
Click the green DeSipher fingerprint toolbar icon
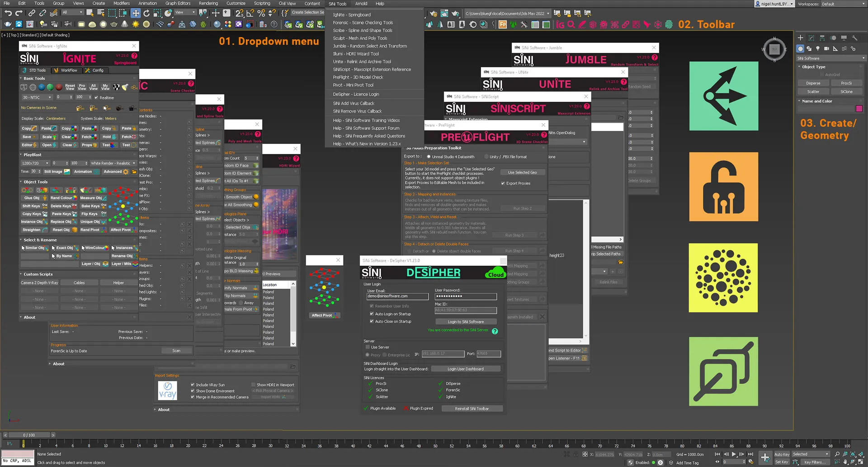[669, 24]
